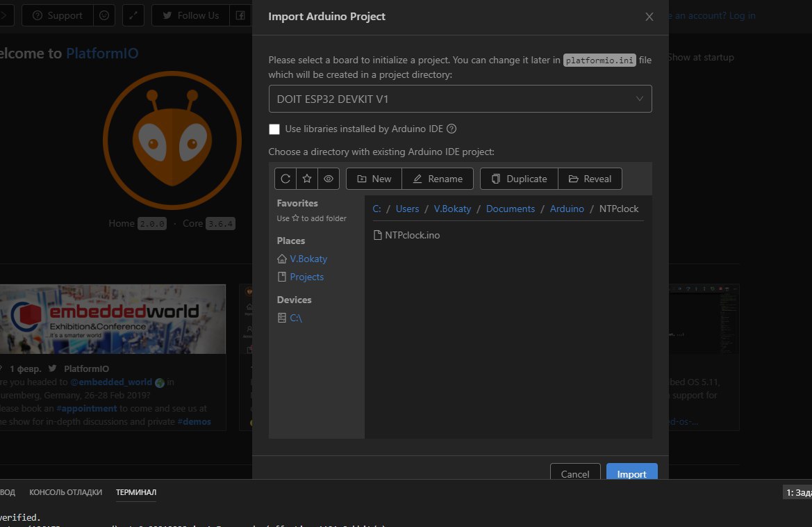Click the Log in link
This screenshot has height=527, width=812.
742,15
